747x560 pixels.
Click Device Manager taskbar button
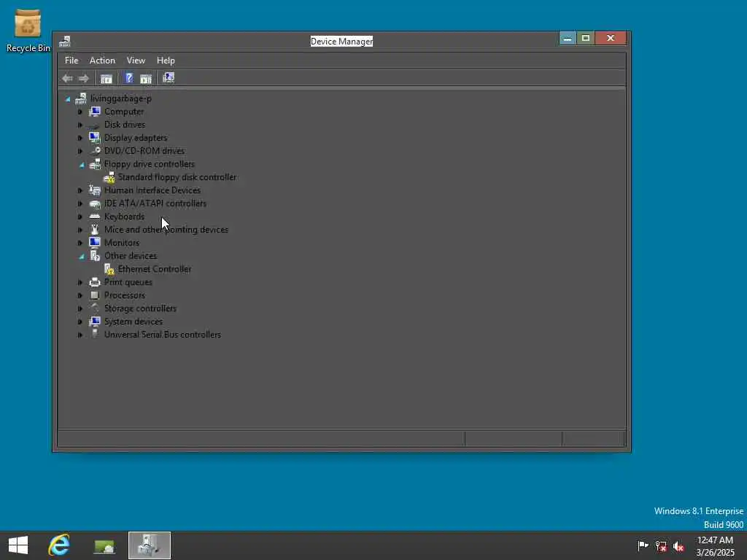click(149, 545)
